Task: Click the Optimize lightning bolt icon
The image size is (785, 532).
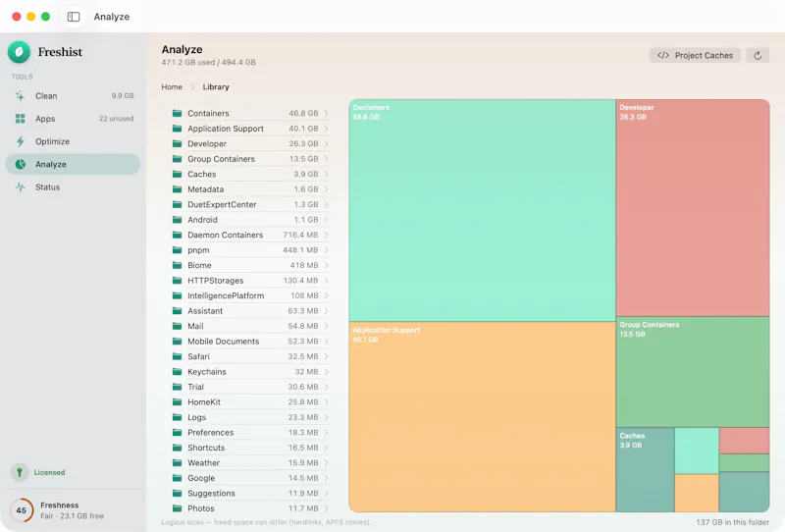Action: [x=20, y=141]
